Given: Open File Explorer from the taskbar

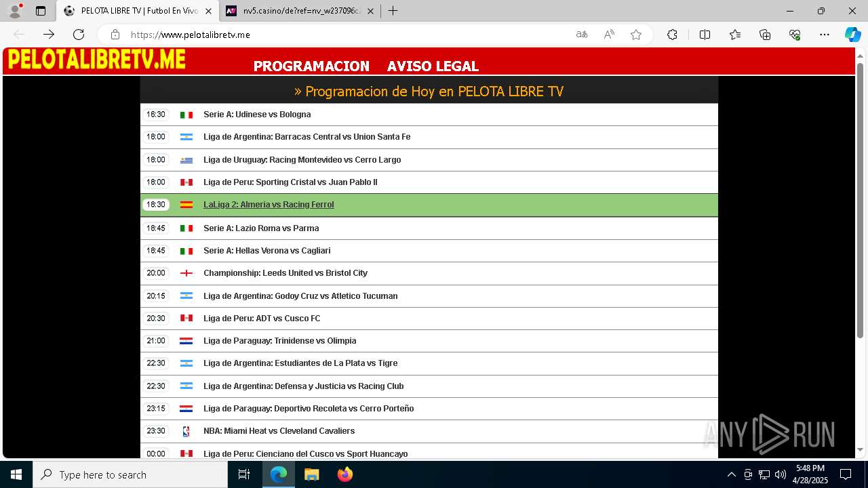Looking at the screenshot, I should 311,474.
